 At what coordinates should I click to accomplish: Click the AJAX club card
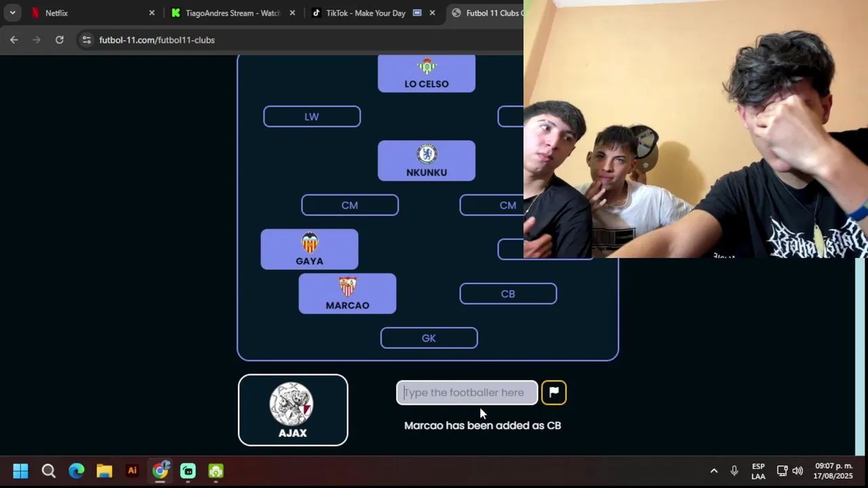click(293, 410)
